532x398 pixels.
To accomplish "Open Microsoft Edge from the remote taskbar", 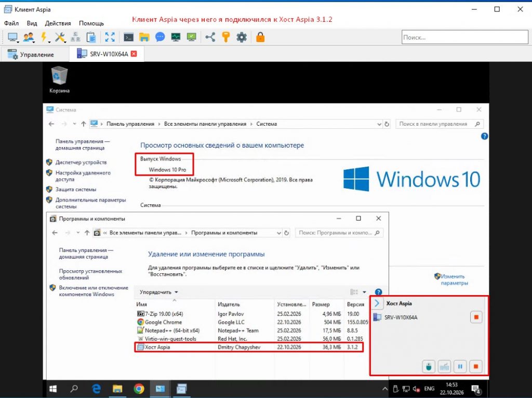I will 96,389.
